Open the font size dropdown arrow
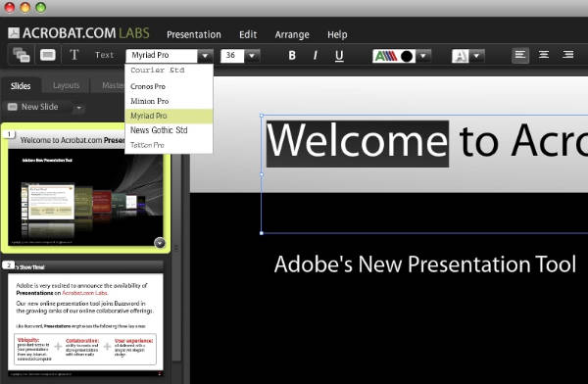 (253, 56)
